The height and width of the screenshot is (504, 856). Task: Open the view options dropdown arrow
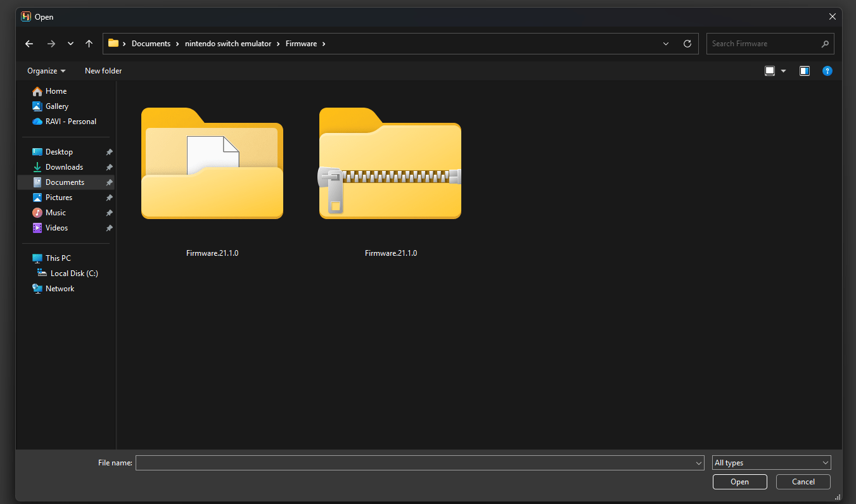click(x=783, y=70)
